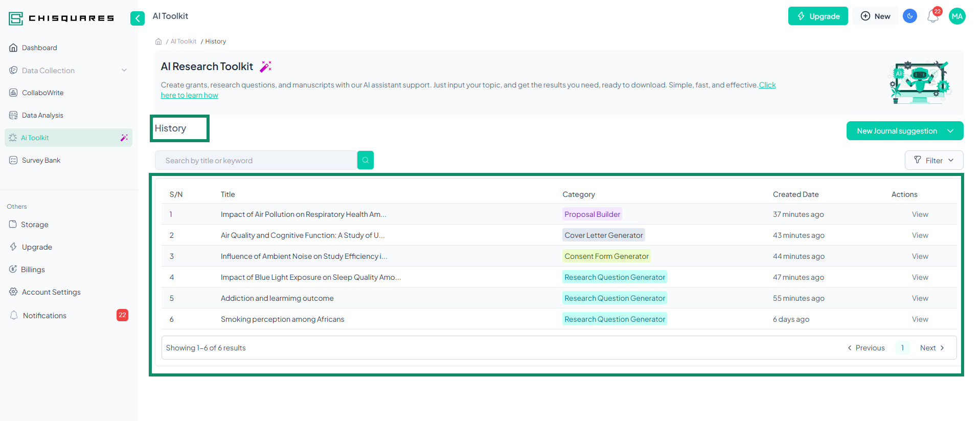Click the home icon in the breadcrumb
Screen dimensions: 980x421
pyautogui.click(x=158, y=41)
